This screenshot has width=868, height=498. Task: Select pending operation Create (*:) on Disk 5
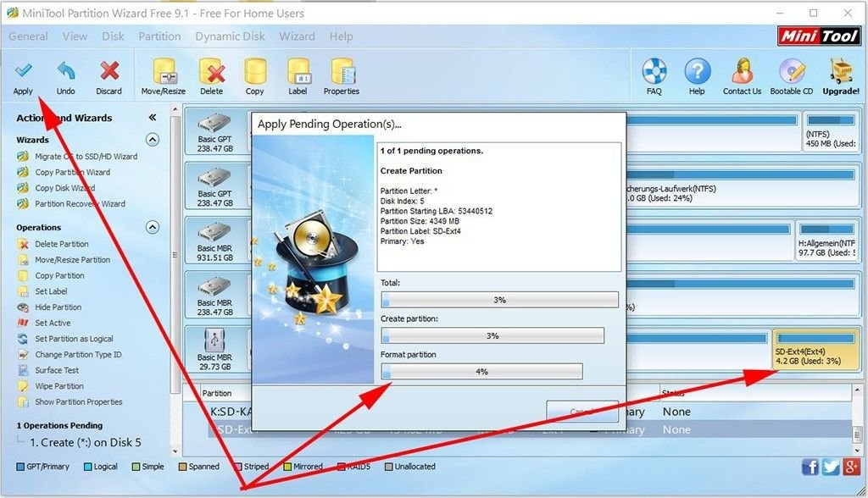tap(86, 443)
